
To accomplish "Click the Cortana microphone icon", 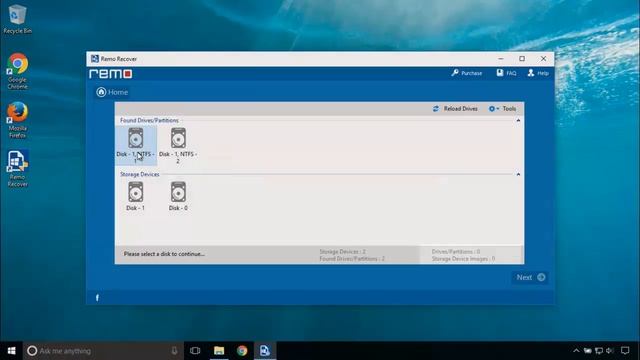I will [x=174, y=351].
